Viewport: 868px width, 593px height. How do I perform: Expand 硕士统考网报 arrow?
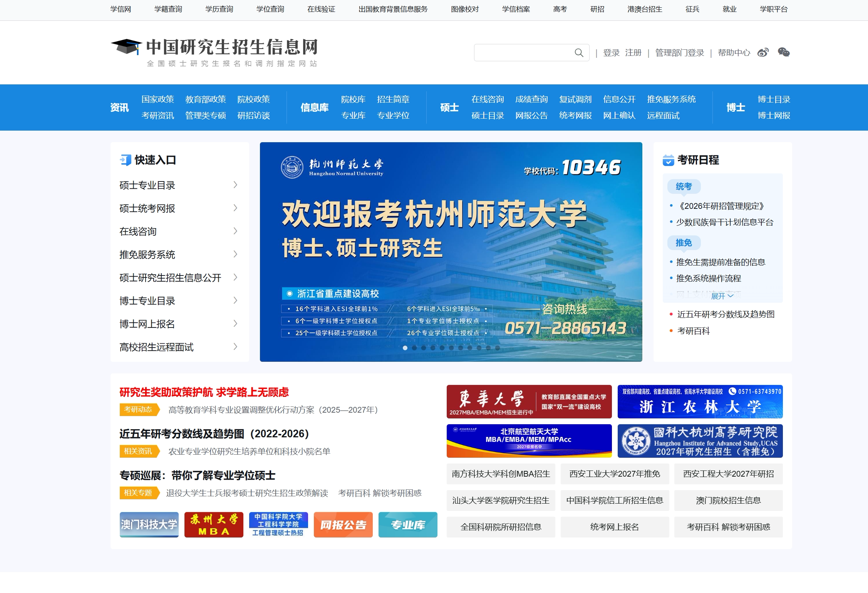coord(235,208)
